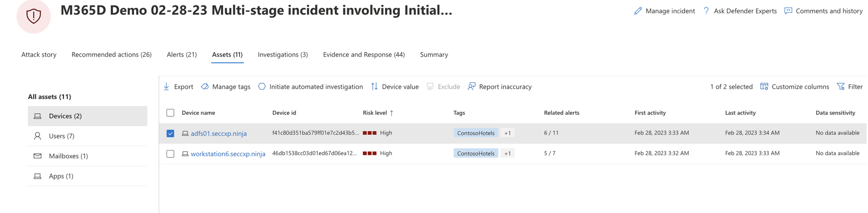Image resolution: width=868 pixels, height=213 pixels.
Task: Open Evidence and Response (44) tab
Action: click(364, 55)
